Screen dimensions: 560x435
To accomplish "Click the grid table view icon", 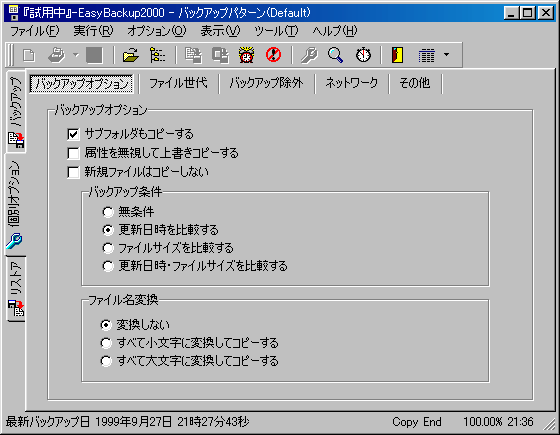I will point(426,56).
